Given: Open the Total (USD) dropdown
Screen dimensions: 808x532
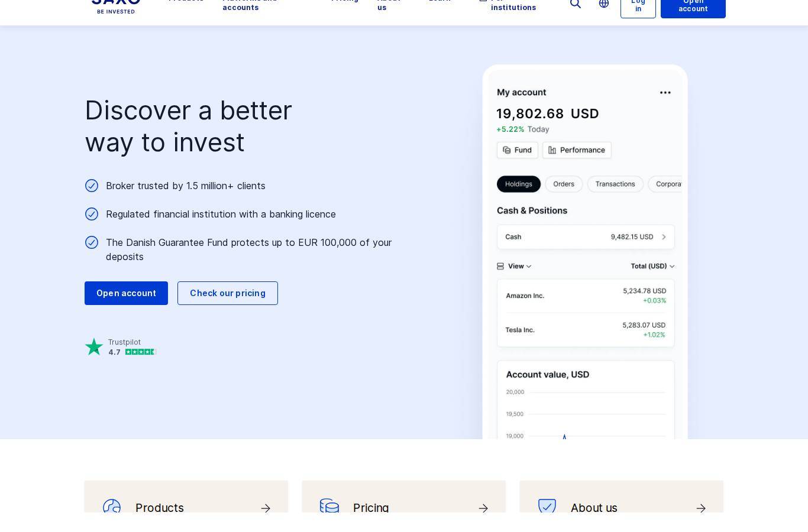Looking at the screenshot, I should click(653, 266).
